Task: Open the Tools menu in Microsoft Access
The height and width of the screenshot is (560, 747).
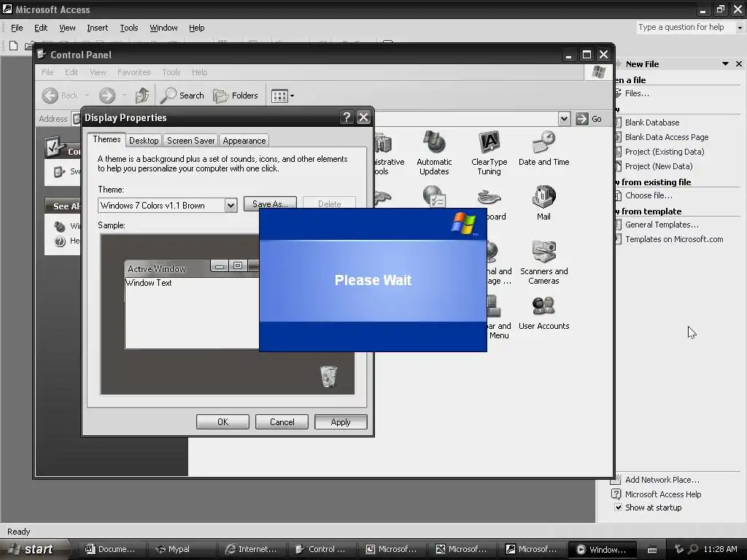Action: [128, 28]
